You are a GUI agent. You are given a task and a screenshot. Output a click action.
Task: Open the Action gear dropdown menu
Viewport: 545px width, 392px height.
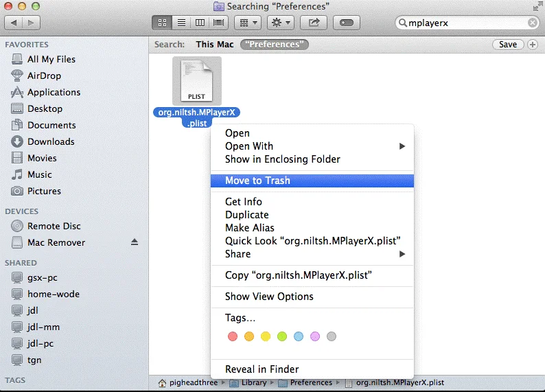(x=281, y=23)
